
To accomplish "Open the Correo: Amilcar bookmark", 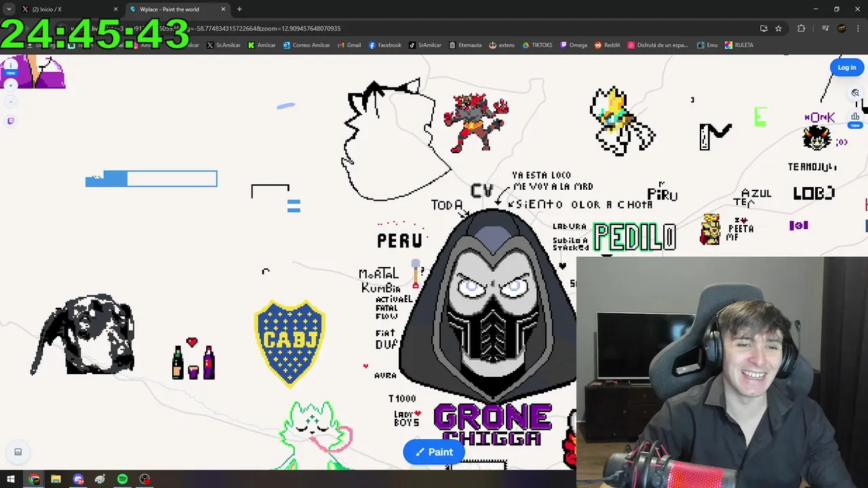I will (307, 45).
